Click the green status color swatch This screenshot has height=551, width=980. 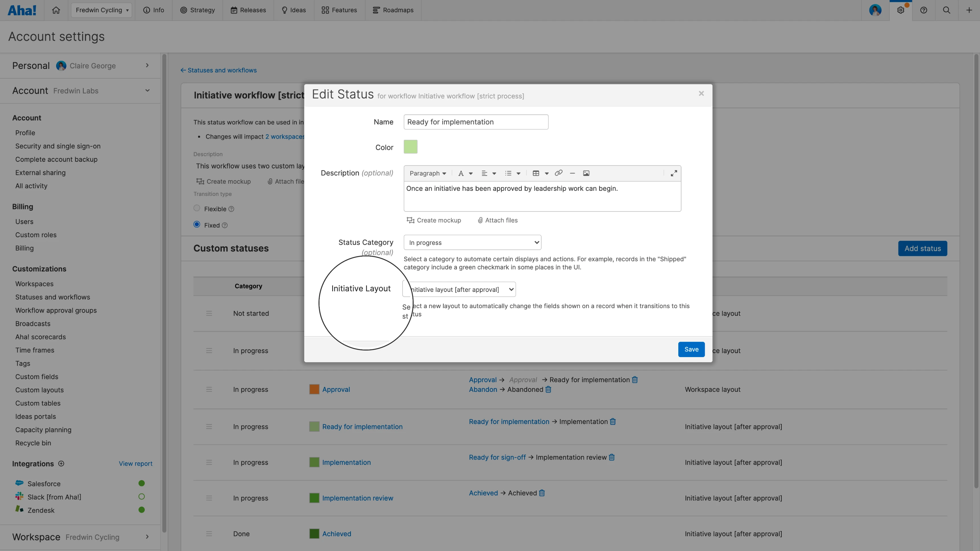click(410, 147)
